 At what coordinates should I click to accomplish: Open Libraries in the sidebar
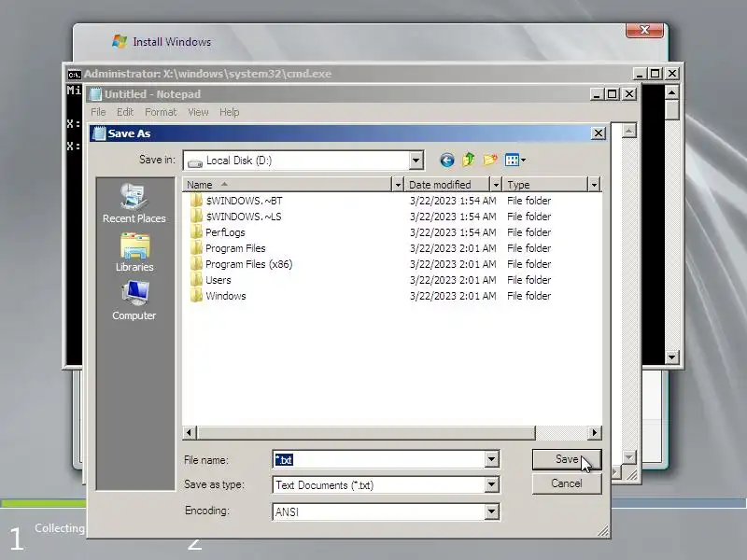134,252
